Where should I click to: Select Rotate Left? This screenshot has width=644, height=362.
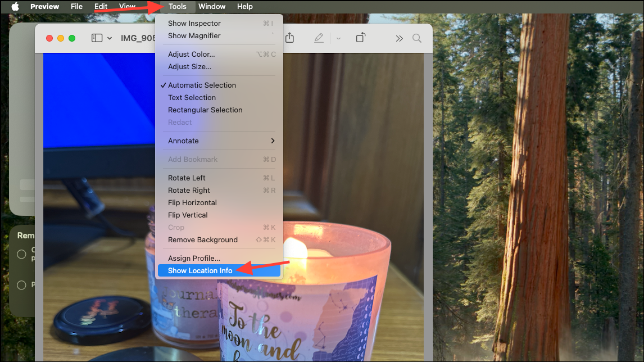[x=219, y=178]
